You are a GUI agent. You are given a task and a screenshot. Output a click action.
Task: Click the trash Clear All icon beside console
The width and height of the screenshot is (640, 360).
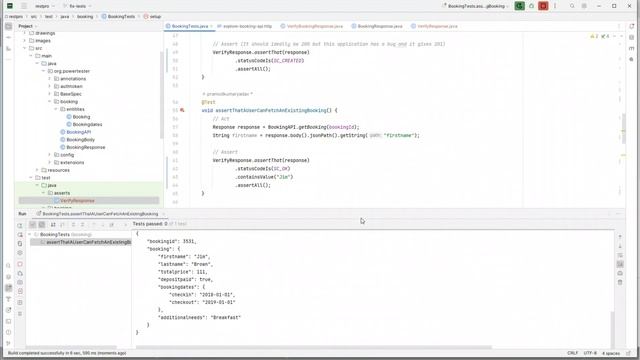click(x=620, y=282)
